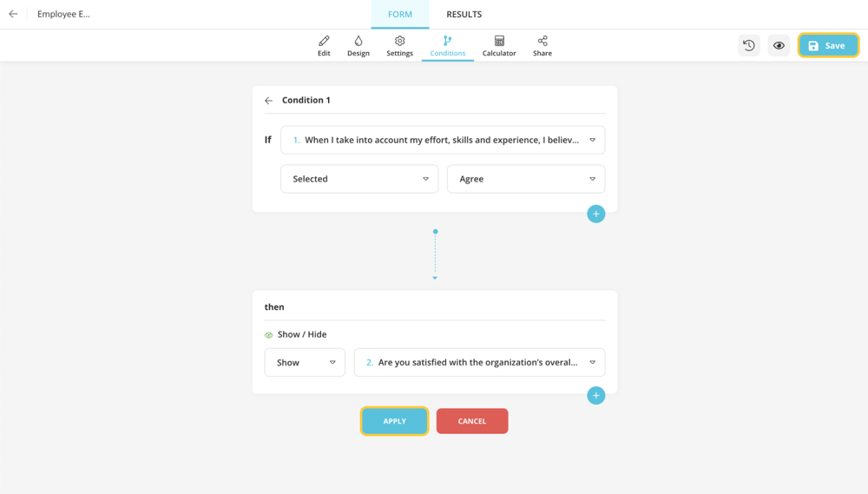
Task: Return from Condition 1 using back arrow
Action: coord(269,101)
